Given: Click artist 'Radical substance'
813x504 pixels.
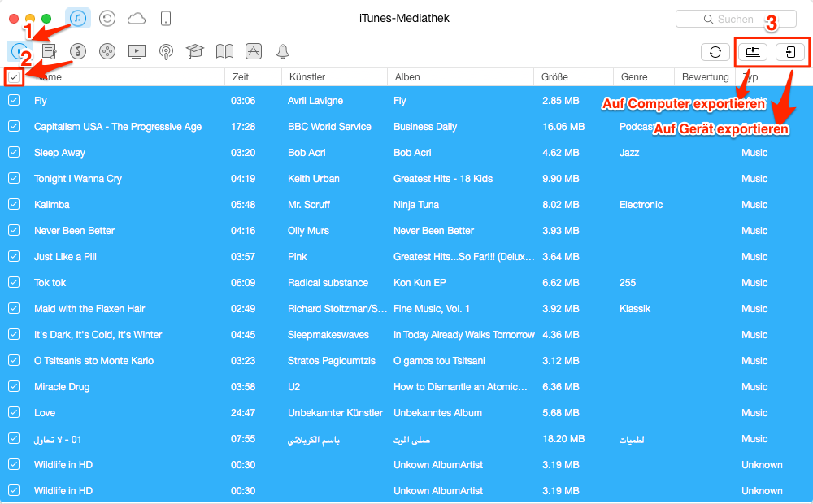Looking at the screenshot, I should 328,283.
